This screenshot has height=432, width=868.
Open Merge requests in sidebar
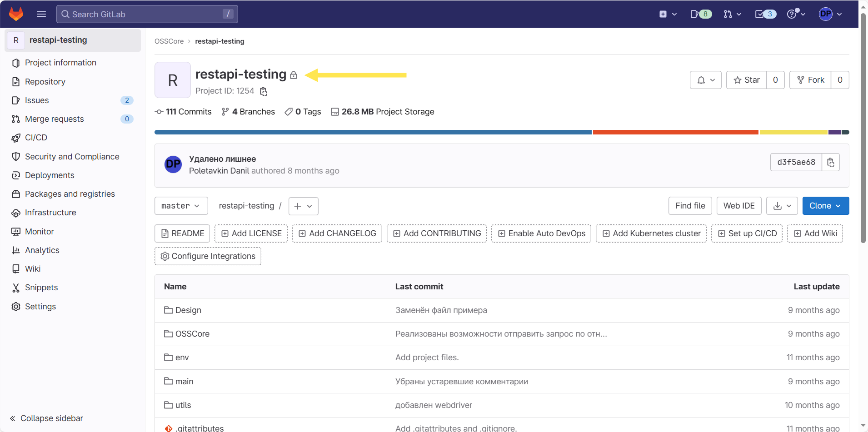coord(73,119)
